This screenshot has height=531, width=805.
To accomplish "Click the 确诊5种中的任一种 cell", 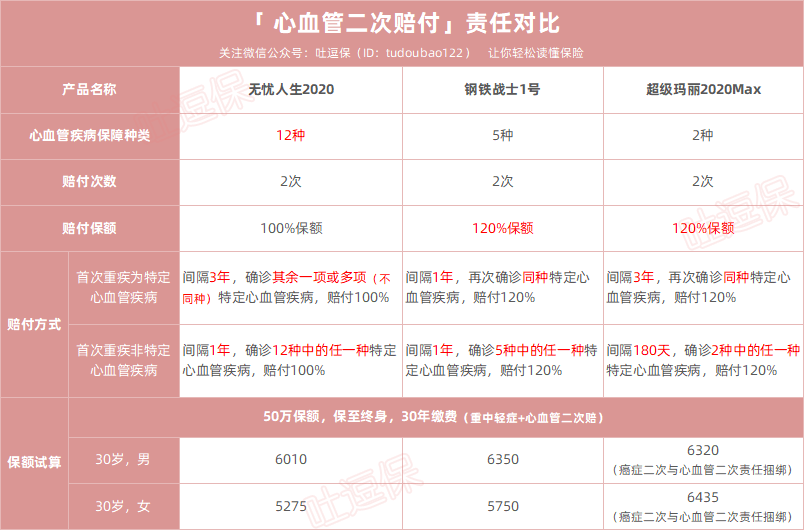I will (503, 361).
